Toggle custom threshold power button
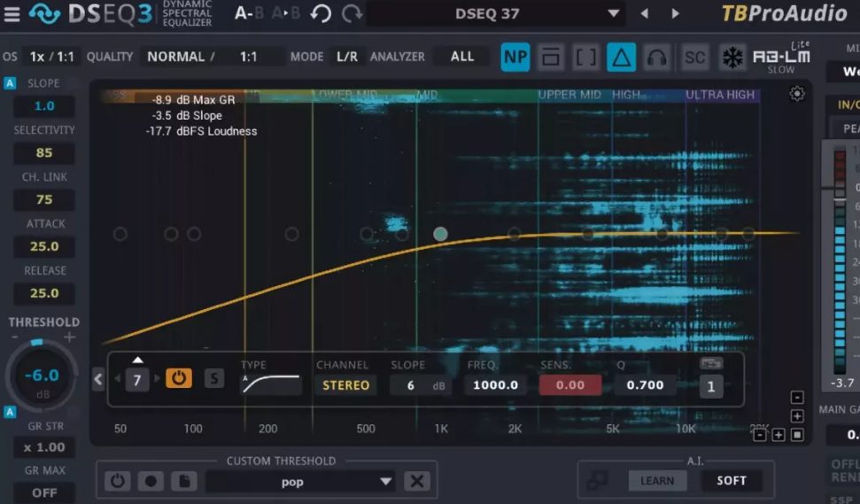 pyautogui.click(x=118, y=481)
